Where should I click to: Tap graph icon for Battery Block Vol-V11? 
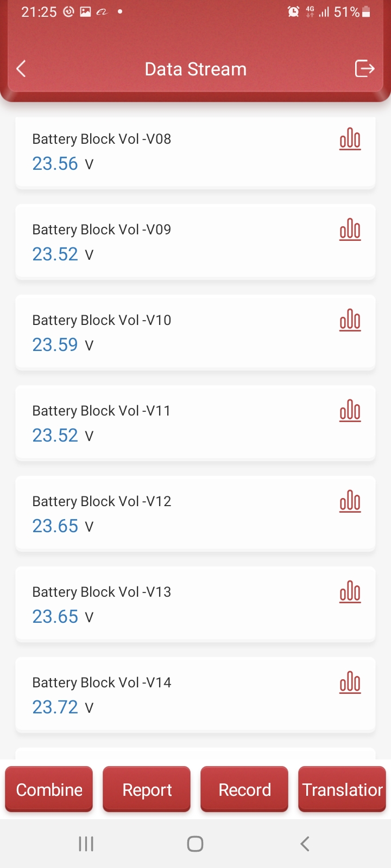(x=350, y=411)
